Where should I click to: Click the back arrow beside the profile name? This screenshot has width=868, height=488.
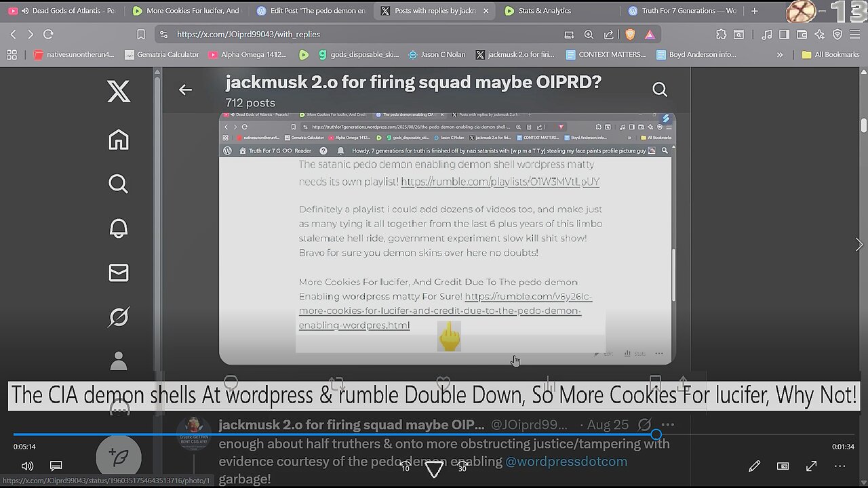point(185,89)
